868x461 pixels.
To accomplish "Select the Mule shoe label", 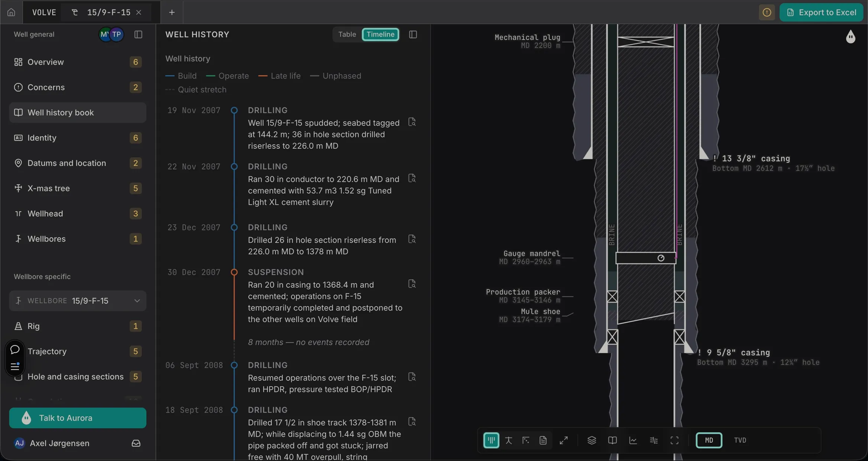I will click(x=540, y=311).
